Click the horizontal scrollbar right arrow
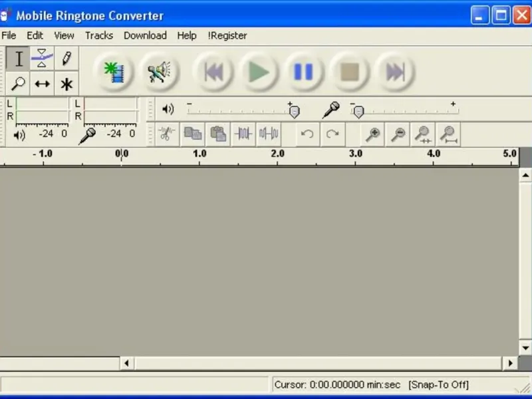532x399 pixels. pos(510,363)
